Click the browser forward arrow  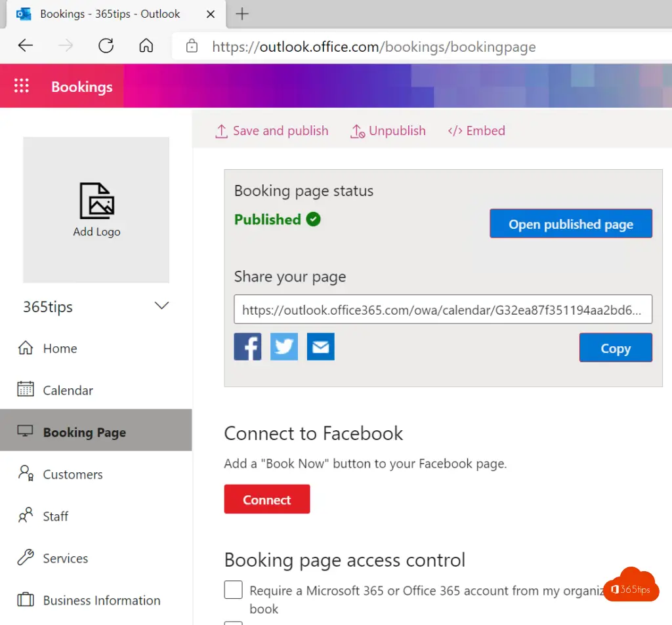point(66,45)
